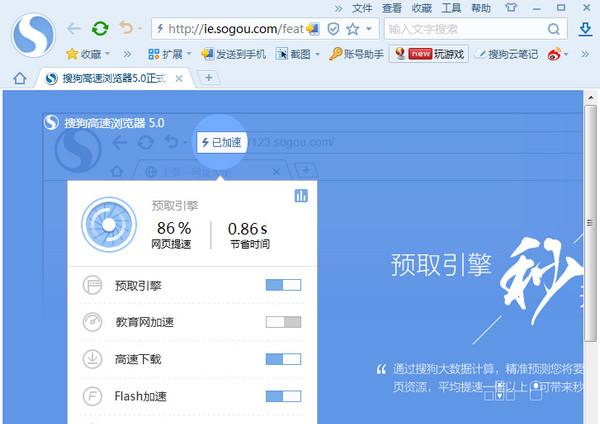Click the scrollbar up arrow
600x424 pixels.
[x=591, y=98]
